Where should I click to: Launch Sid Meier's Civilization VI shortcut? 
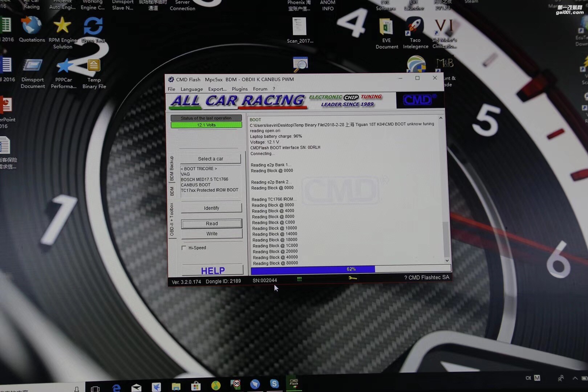(x=444, y=33)
